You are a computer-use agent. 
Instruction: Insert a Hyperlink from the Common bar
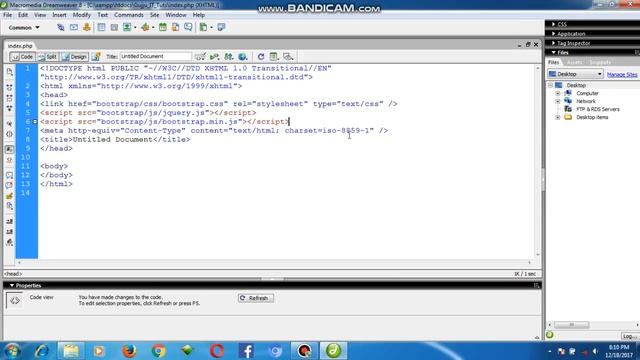pos(60,27)
